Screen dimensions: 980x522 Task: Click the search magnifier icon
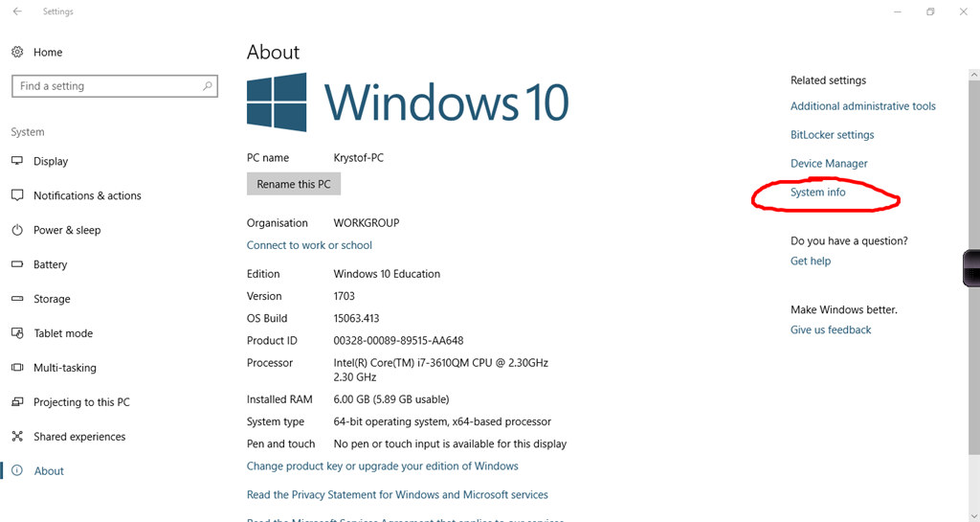[208, 85]
